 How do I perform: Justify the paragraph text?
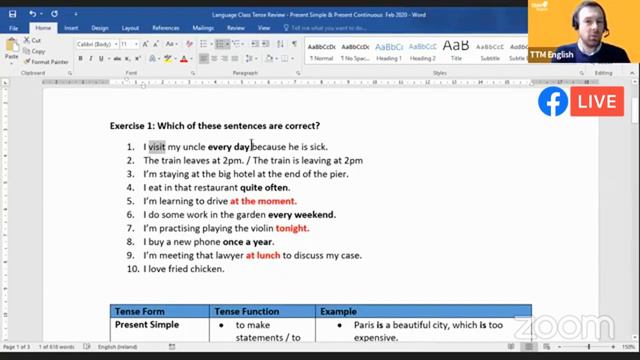point(235,59)
